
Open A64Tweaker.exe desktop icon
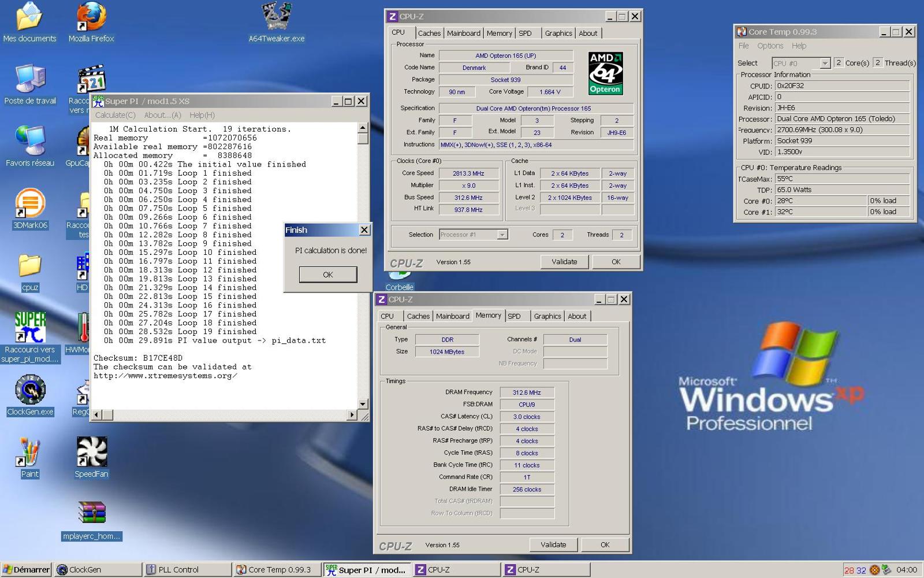tap(277, 22)
